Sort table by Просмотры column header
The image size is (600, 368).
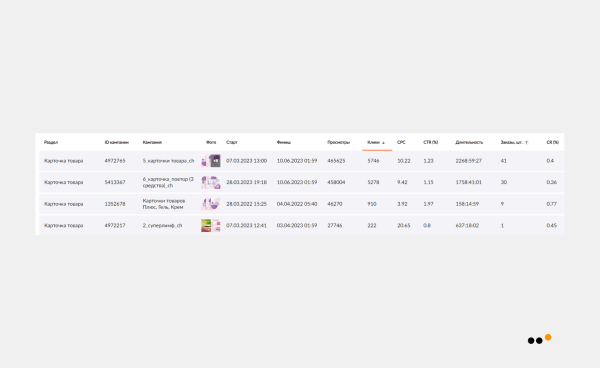point(338,142)
